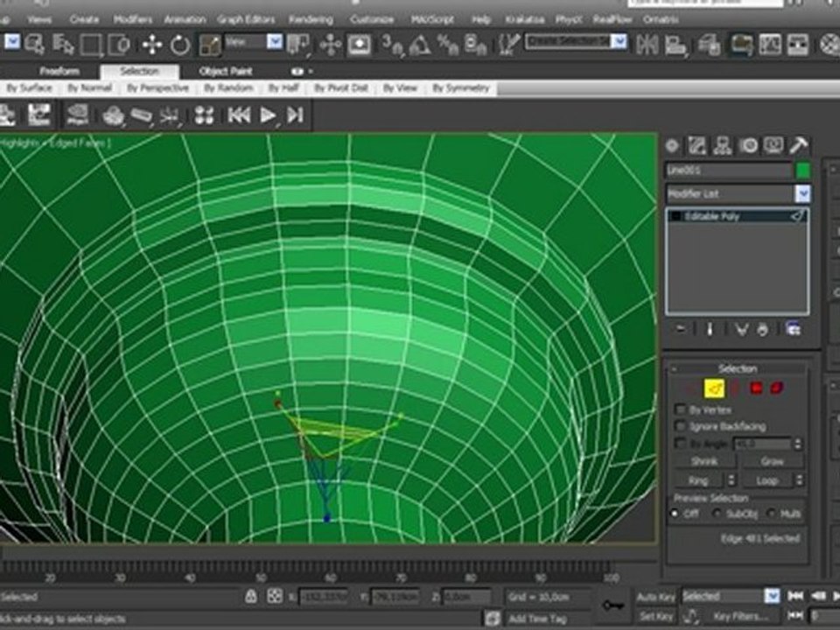The image size is (840, 630).
Task: Select the SubObj preview selection radio
Action: click(x=717, y=514)
